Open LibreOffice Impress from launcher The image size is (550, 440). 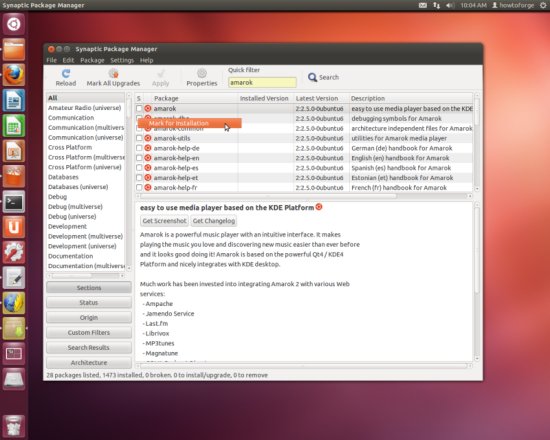tap(14, 151)
